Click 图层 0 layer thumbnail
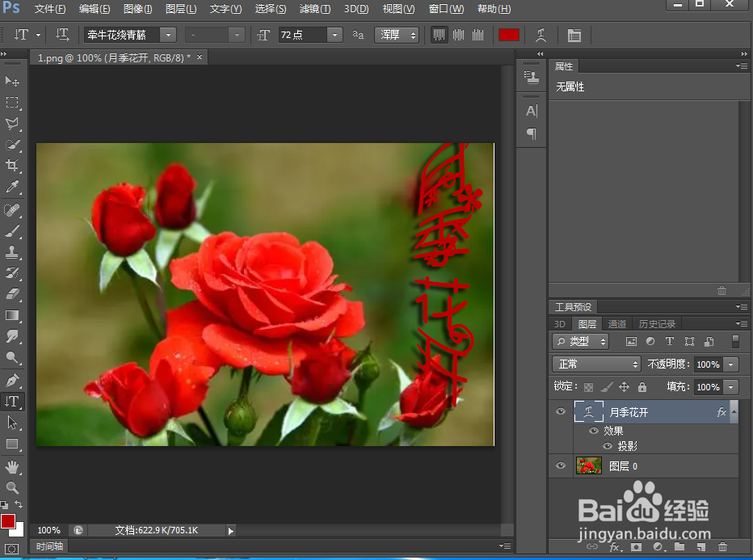 pyautogui.click(x=589, y=466)
